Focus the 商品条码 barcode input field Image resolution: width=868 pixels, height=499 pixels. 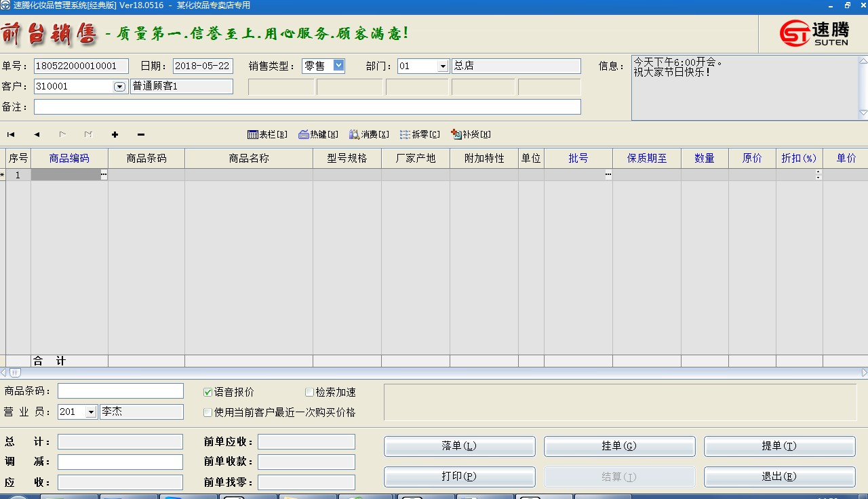coord(121,391)
